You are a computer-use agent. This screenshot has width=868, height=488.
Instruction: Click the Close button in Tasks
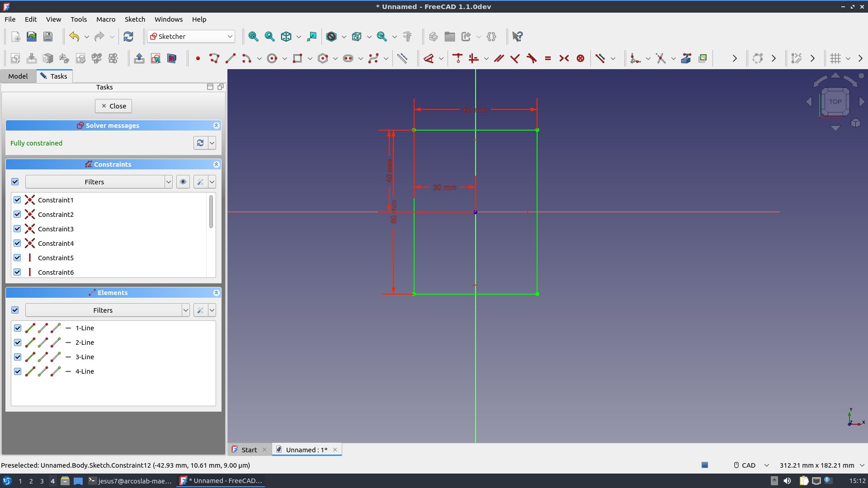(113, 106)
